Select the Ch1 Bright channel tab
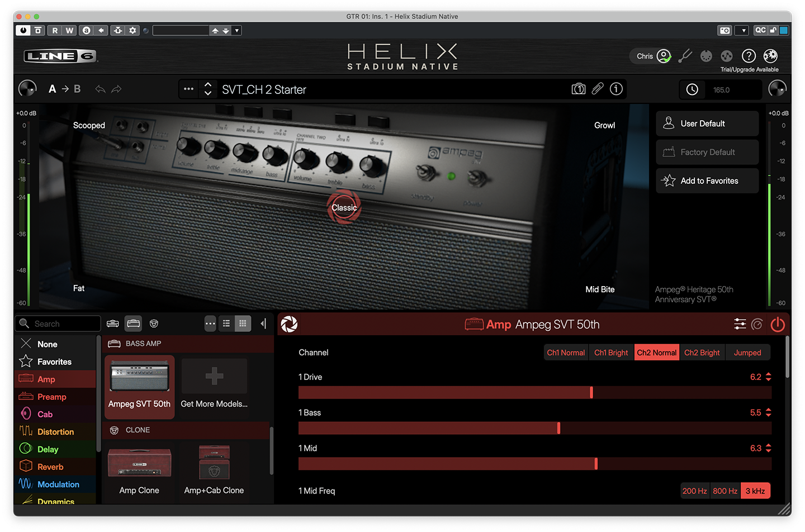 pos(611,353)
